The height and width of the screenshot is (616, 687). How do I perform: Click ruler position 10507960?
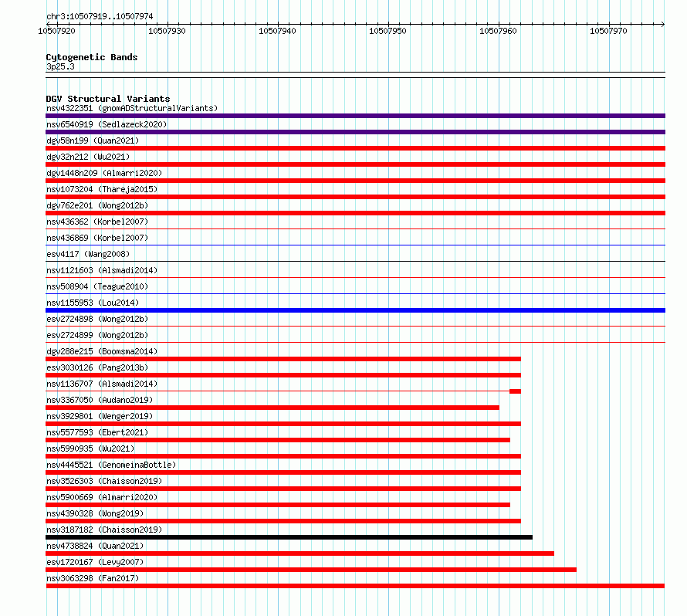(x=498, y=31)
